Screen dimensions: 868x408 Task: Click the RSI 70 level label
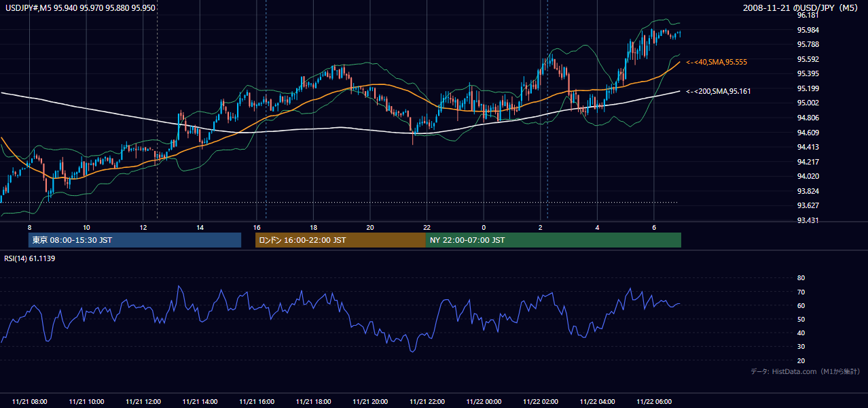[x=801, y=292]
